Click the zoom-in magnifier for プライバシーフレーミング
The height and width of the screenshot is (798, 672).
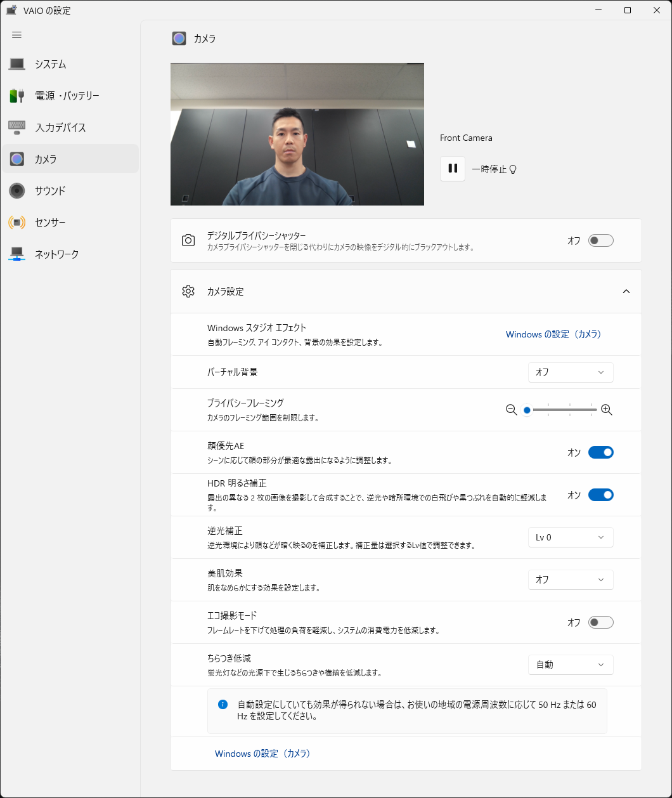click(x=607, y=410)
